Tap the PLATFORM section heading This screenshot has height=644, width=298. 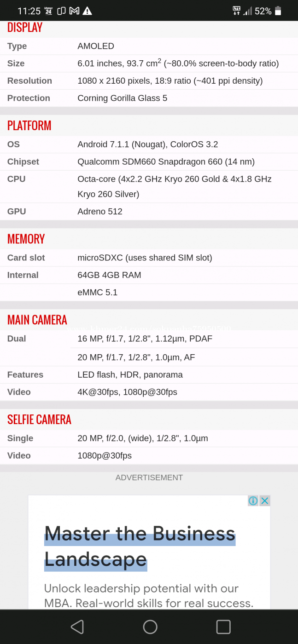coord(29,125)
